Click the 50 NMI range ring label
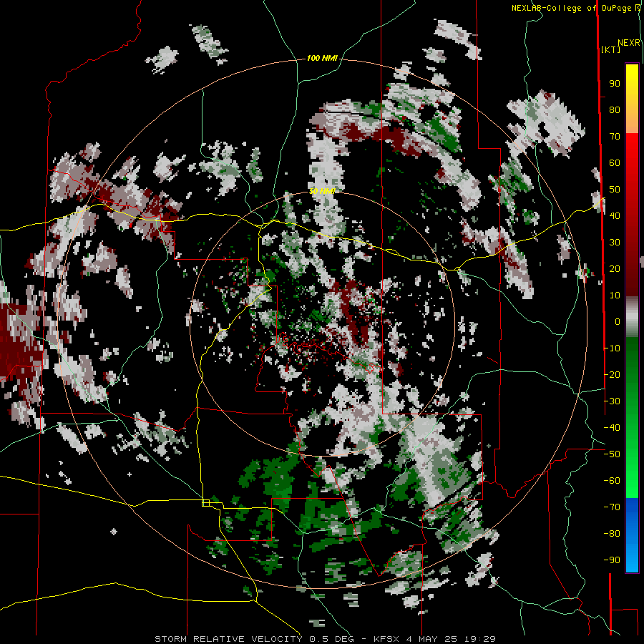Screen dimensions: 644x644 tap(322, 191)
